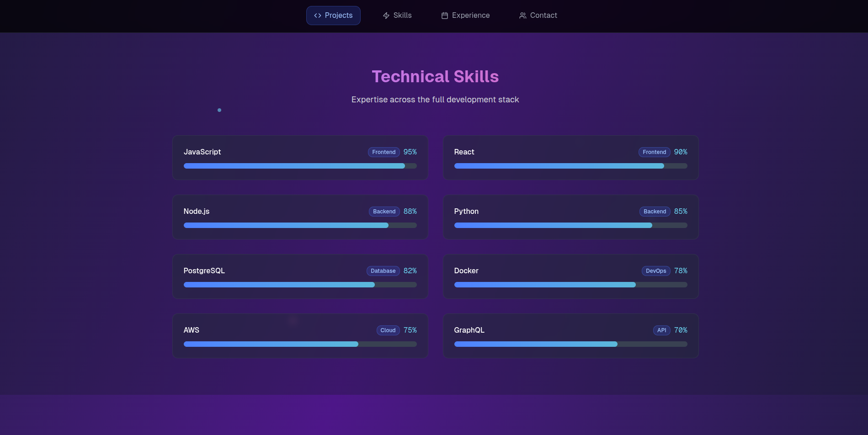Viewport: 868px width, 435px height.
Task: Select the API tag on the GraphQL card
Action: 661,330
